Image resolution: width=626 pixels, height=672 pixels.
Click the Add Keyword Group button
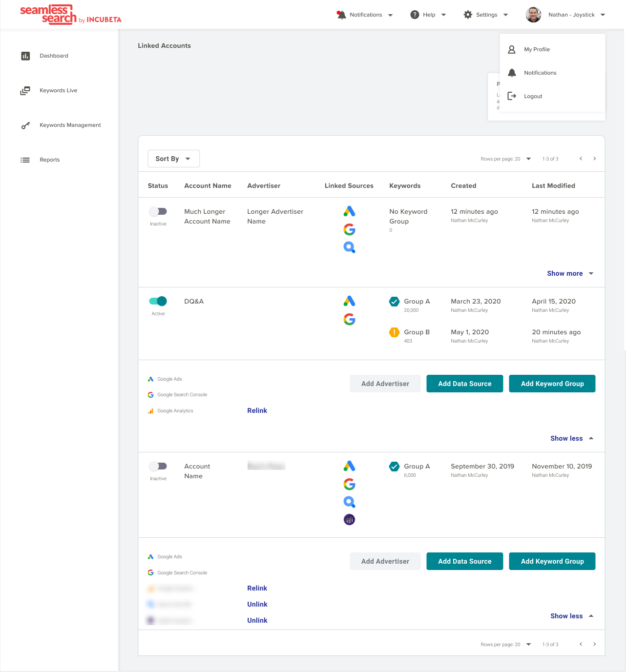point(552,384)
